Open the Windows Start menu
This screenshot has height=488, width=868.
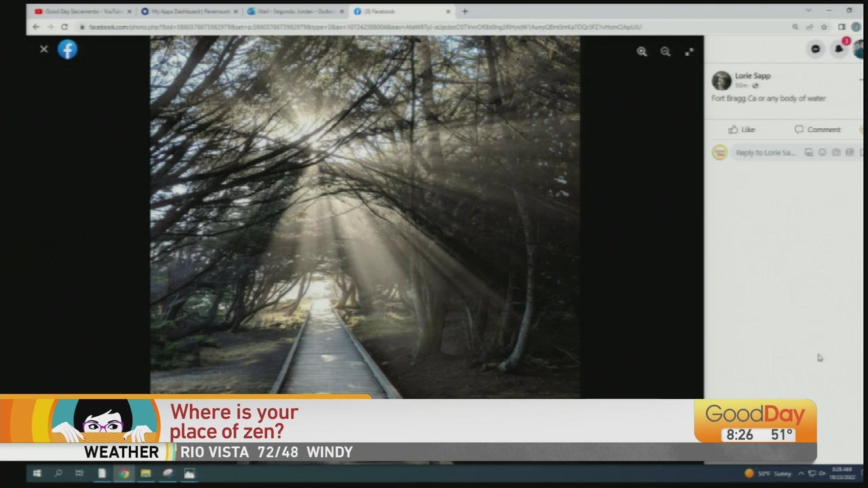click(x=37, y=473)
